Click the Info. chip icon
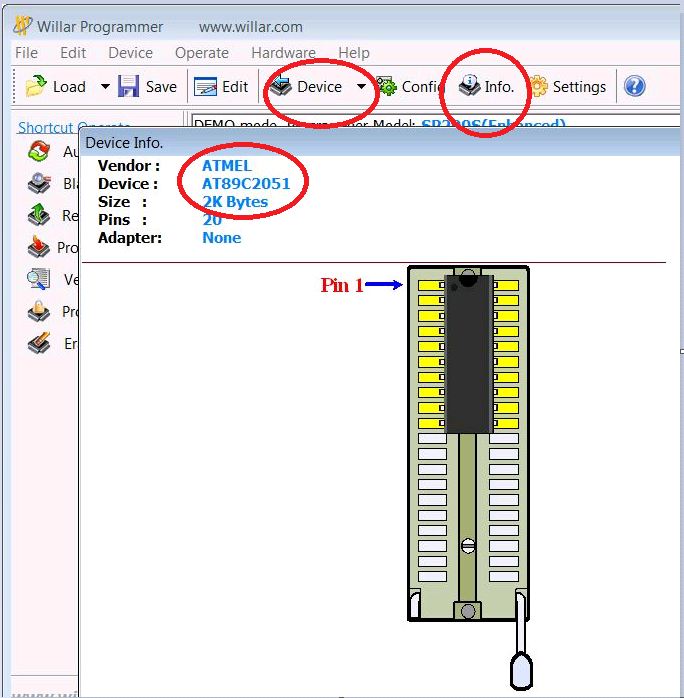Viewport: 684px width, 698px height. click(469, 85)
